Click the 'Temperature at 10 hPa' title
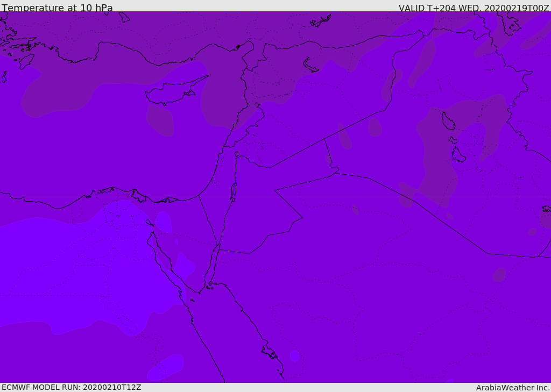The width and height of the screenshot is (551, 392). pos(57,8)
